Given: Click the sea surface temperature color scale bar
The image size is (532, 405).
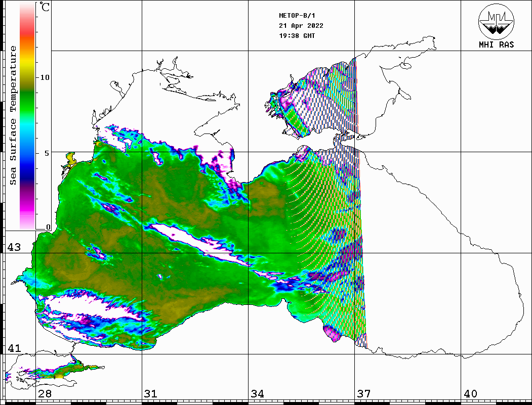Looking at the screenshot, I should pos(27,116).
